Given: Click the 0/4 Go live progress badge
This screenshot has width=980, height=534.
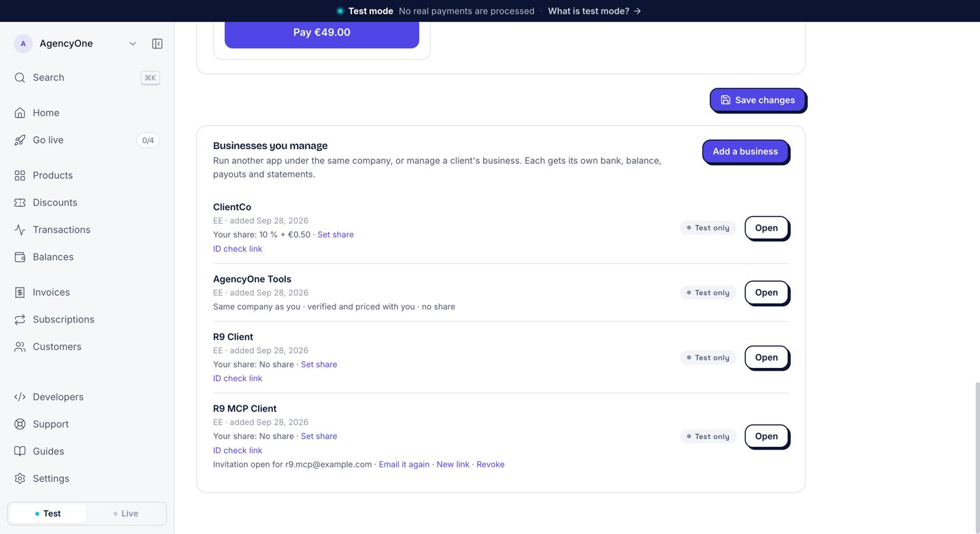Looking at the screenshot, I should [148, 140].
